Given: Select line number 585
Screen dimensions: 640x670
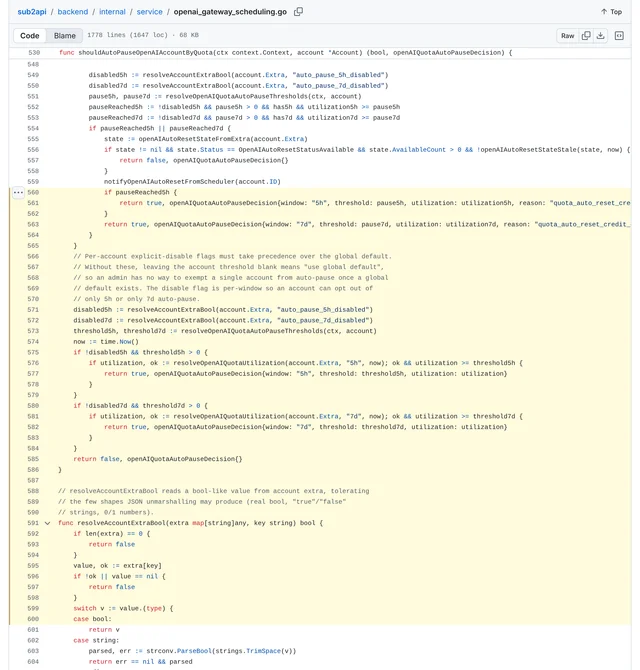Looking at the screenshot, I should click(33, 459).
